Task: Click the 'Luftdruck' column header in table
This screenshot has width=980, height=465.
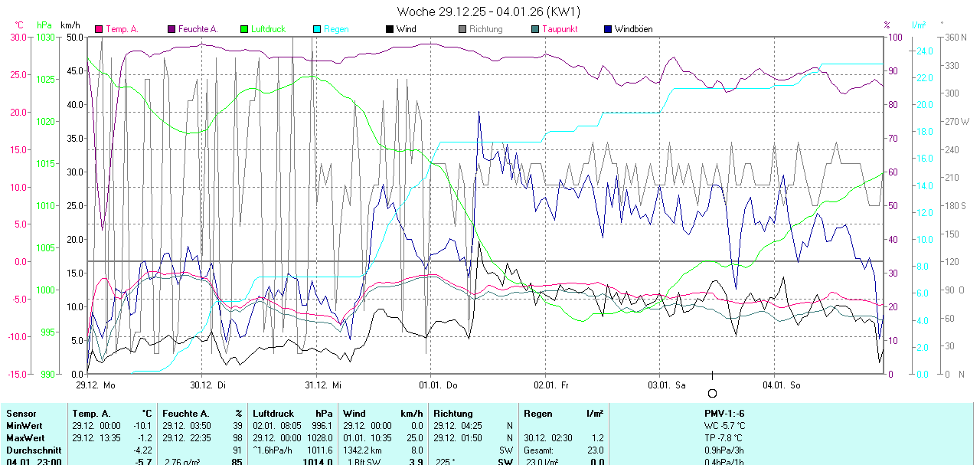Action: point(274,414)
